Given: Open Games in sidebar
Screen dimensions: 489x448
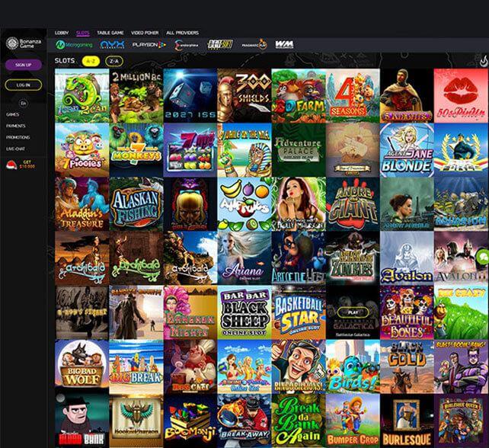Looking at the screenshot, I should pyautogui.click(x=12, y=114).
